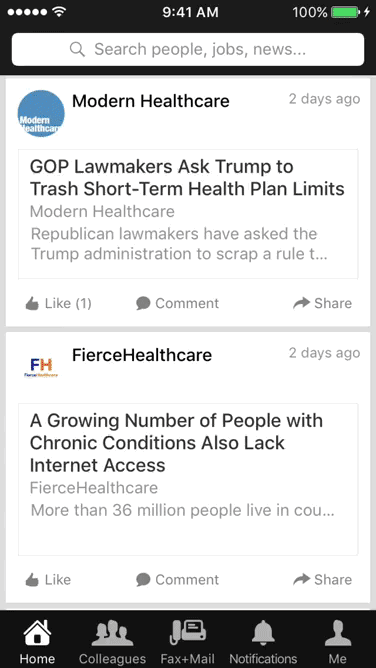Tap the battery indicator in status bar

pyautogui.click(x=345, y=12)
